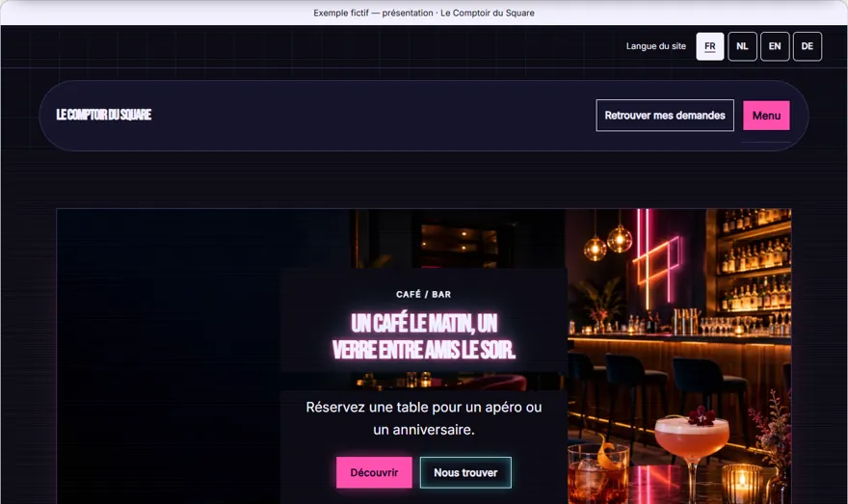This screenshot has height=504, width=848.
Task: Click the Réservez une table paragraph
Action: coord(423,418)
